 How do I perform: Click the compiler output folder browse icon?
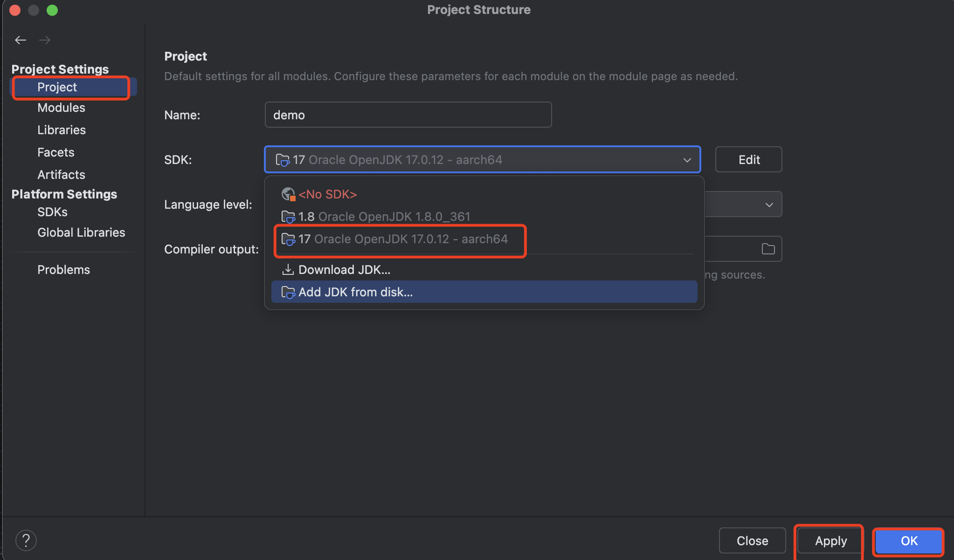click(768, 249)
